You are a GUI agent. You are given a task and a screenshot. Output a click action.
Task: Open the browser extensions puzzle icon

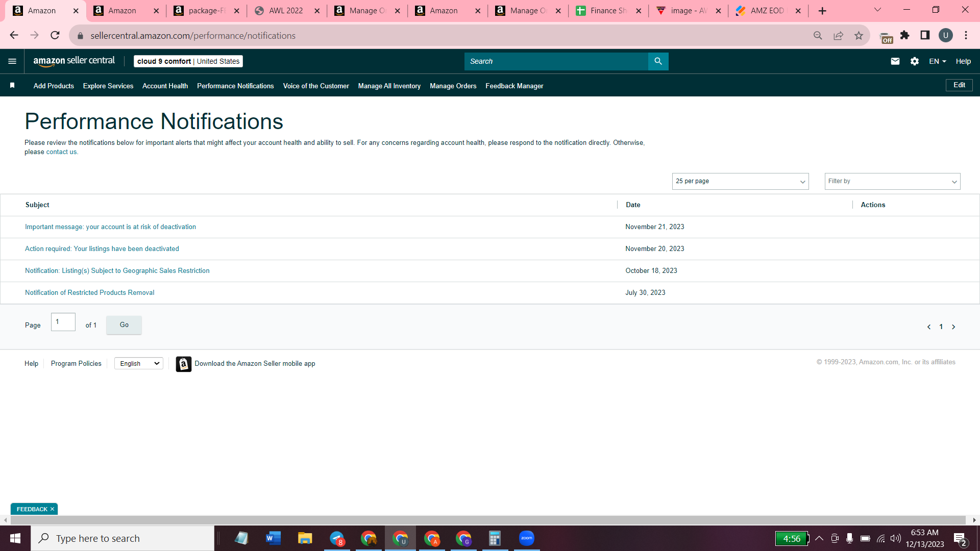click(x=905, y=35)
